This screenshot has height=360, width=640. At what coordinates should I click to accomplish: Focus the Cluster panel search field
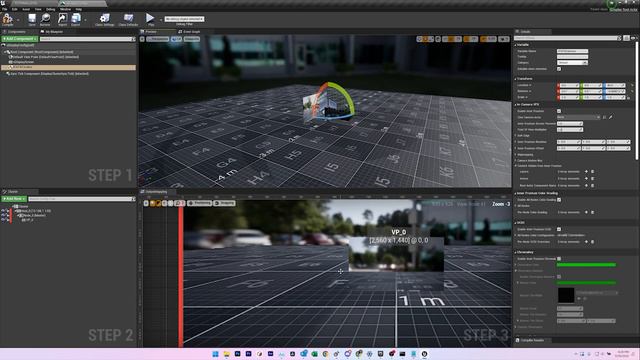click(82, 199)
